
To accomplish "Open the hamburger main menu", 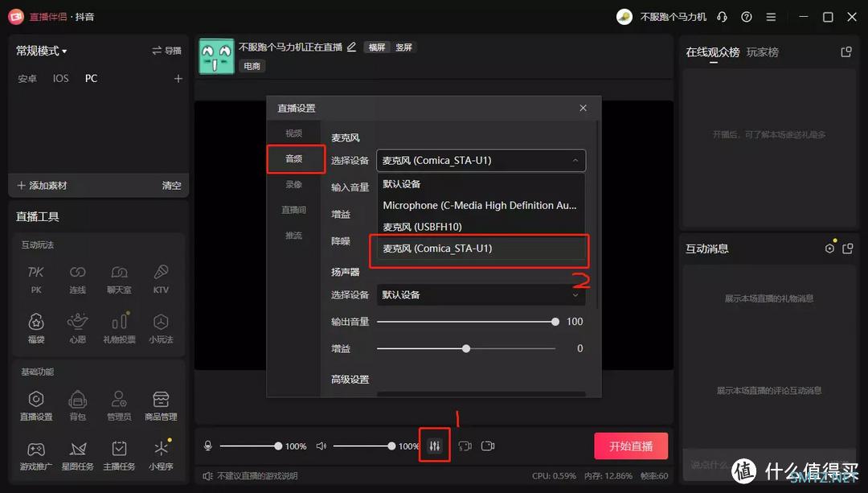I will point(771,17).
